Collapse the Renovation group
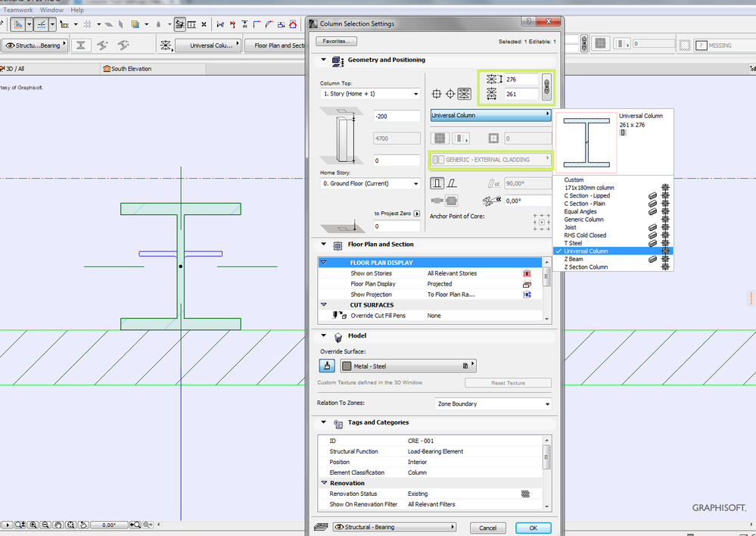 pyautogui.click(x=324, y=482)
